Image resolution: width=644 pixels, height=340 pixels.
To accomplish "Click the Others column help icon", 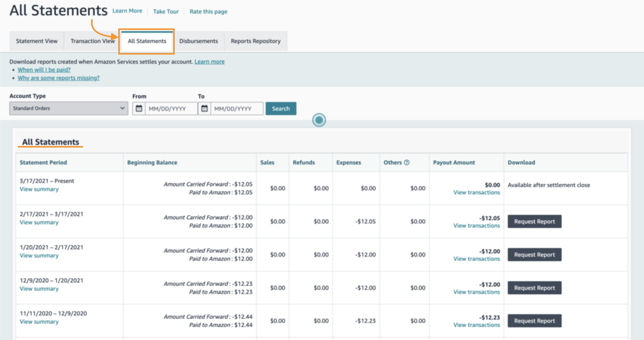I will coord(407,163).
